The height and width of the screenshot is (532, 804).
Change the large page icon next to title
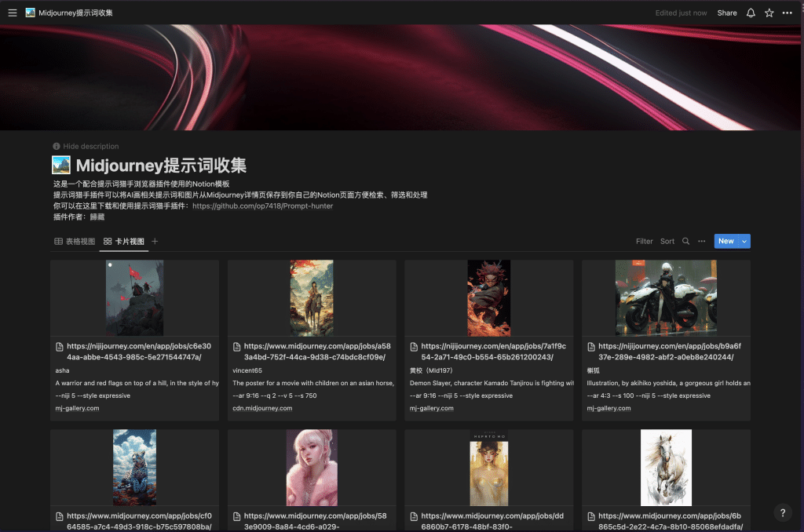(x=61, y=165)
